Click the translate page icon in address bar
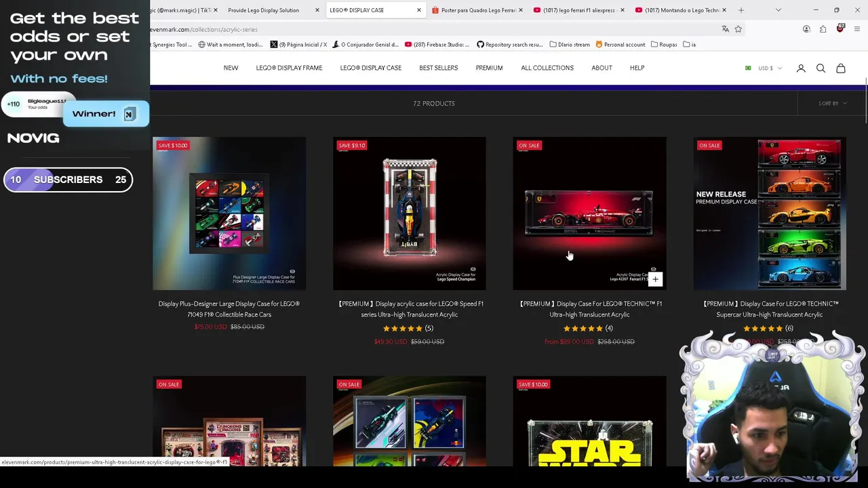 725,29
